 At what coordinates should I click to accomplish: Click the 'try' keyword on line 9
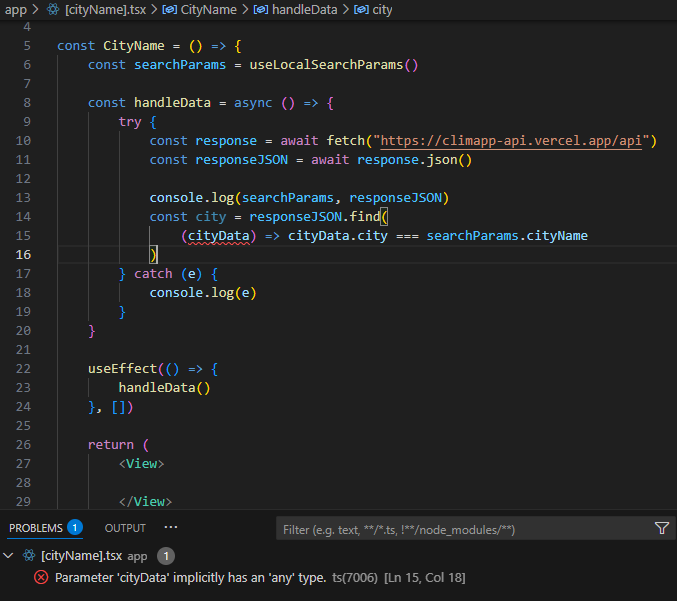[130, 122]
